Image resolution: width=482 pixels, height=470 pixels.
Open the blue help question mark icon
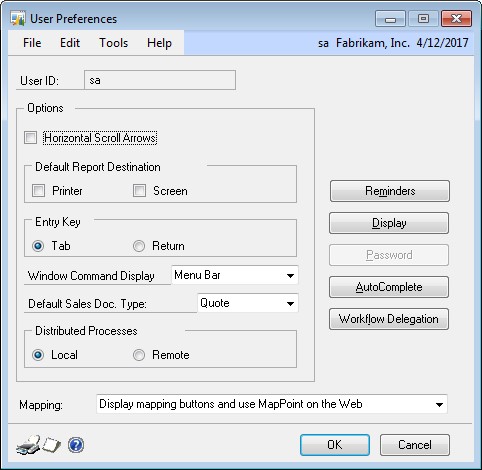76,445
